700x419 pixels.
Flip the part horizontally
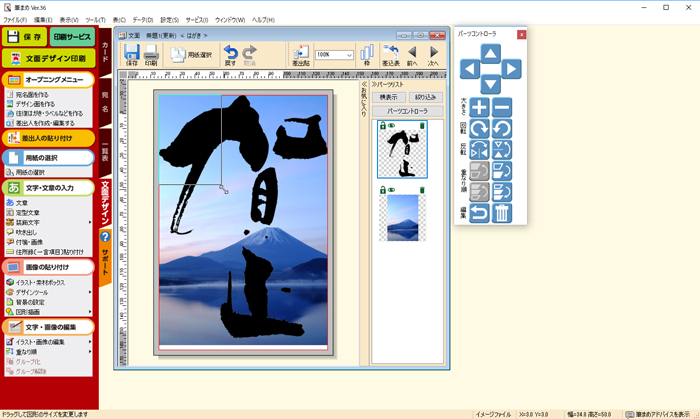click(x=480, y=150)
